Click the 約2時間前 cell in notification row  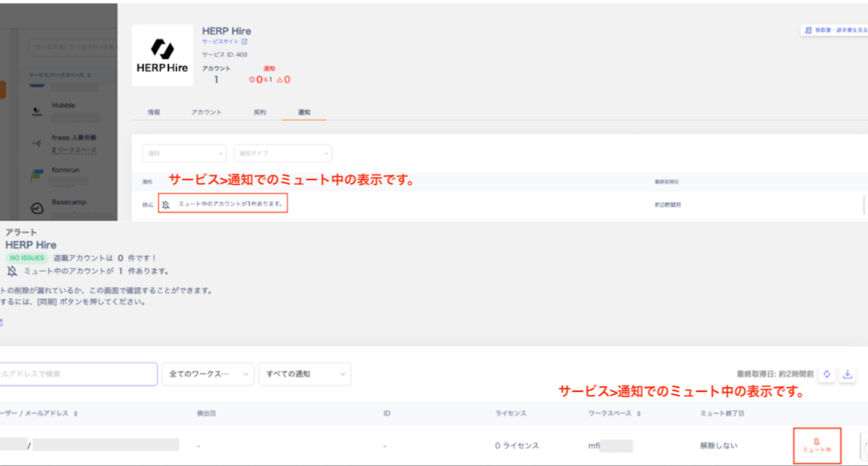tap(668, 205)
